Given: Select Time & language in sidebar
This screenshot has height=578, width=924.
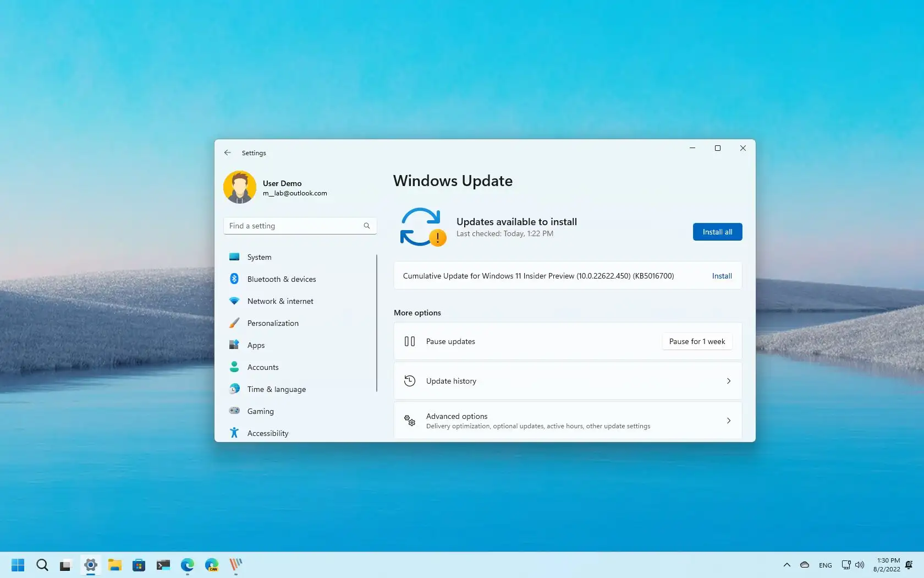Looking at the screenshot, I should point(300,389).
